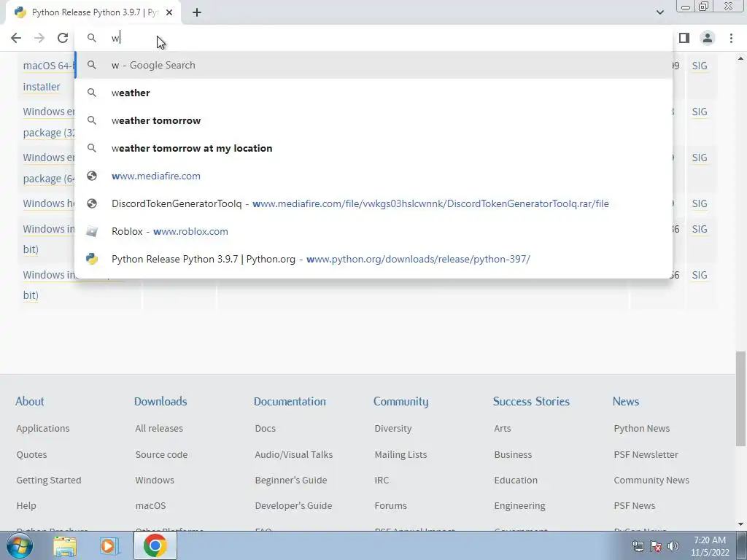This screenshot has height=560, width=747.
Task: Click the page vertical scrollbar thumb
Action: coord(740,399)
